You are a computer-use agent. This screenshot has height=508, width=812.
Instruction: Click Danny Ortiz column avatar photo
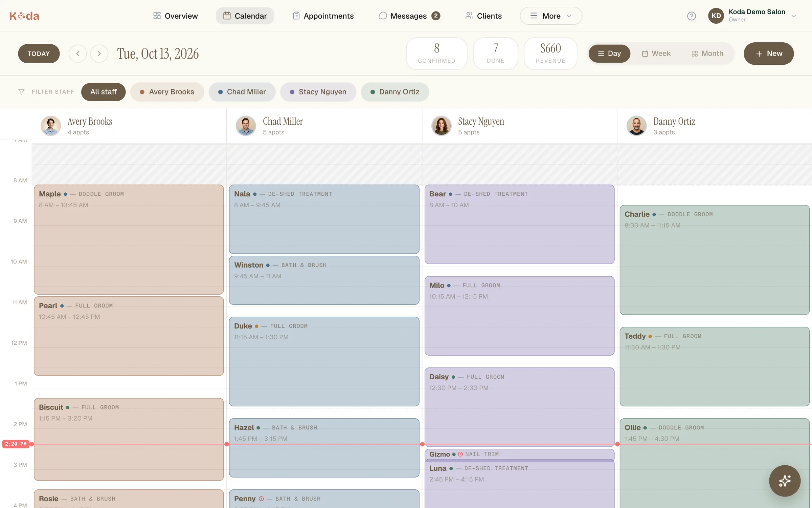click(636, 126)
